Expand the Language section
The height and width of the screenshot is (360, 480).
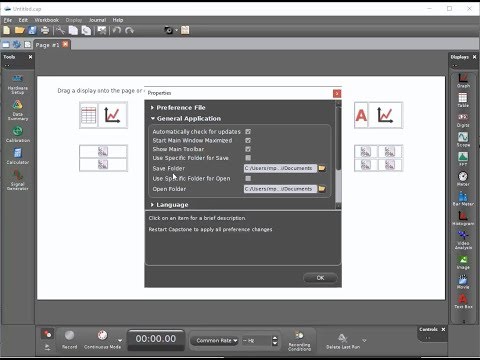(x=152, y=205)
